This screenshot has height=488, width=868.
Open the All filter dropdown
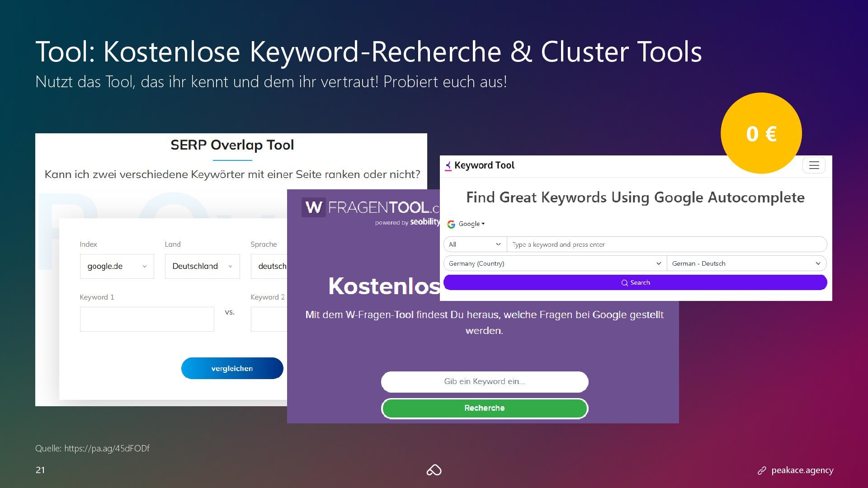coord(475,244)
